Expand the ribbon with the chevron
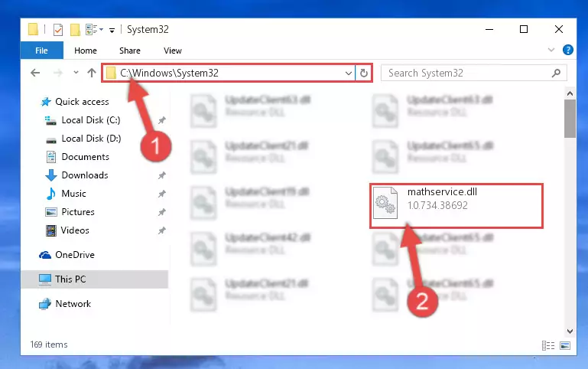The height and width of the screenshot is (369, 588). pyautogui.click(x=551, y=50)
